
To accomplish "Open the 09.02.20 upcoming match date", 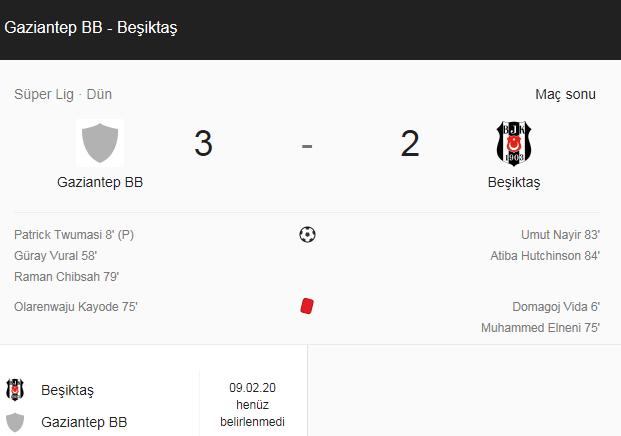I will pyautogui.click(x=252, y=388).
